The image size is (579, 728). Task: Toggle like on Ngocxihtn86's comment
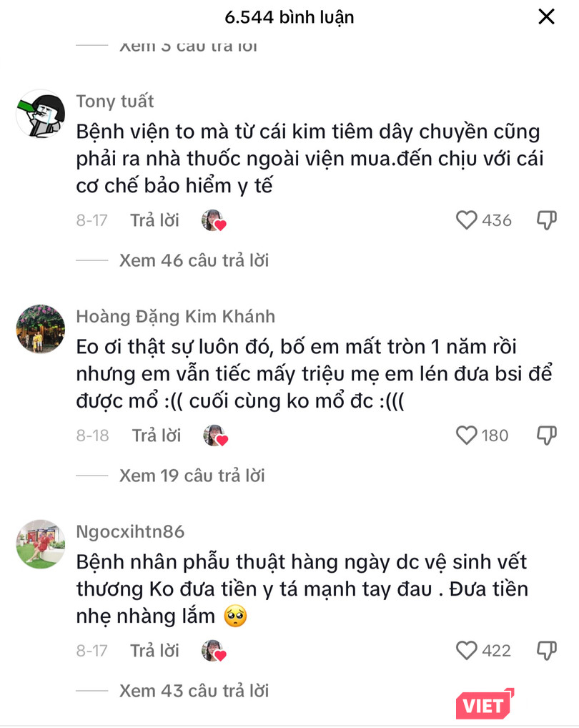[466, 651]
